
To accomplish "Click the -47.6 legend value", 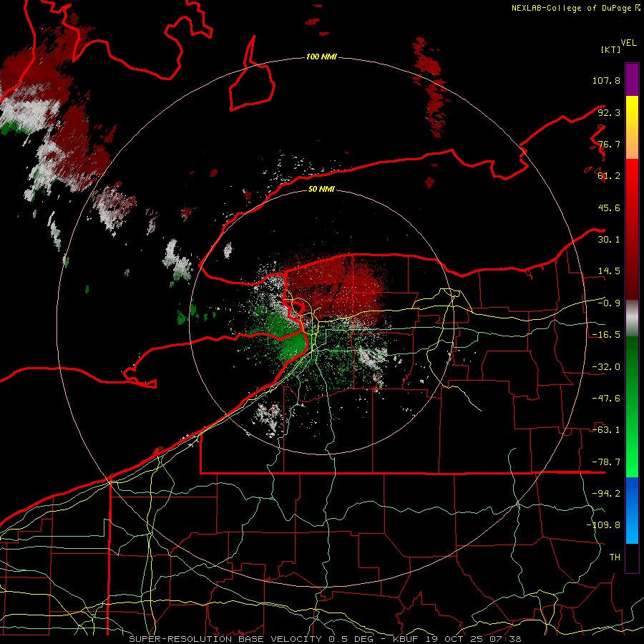I will pos(606,399).
